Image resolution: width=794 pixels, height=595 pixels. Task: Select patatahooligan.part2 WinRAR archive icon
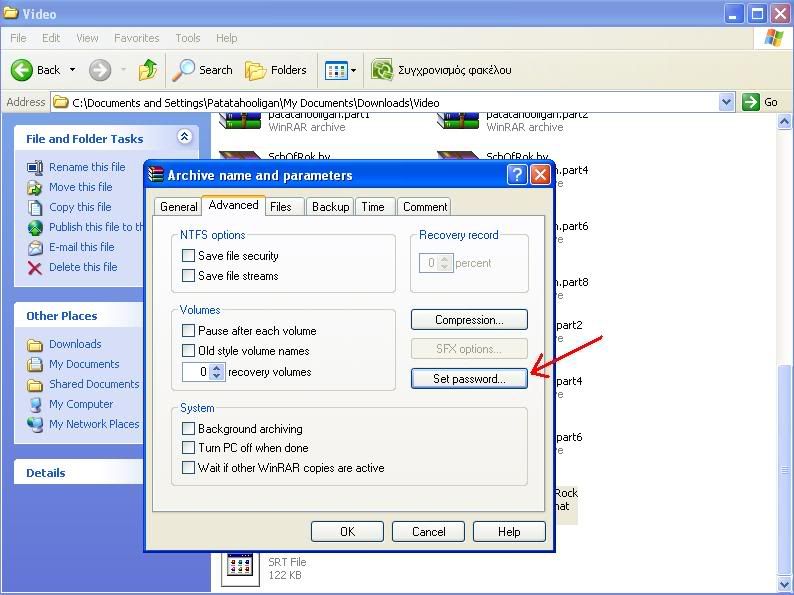[x=458, y=121]
